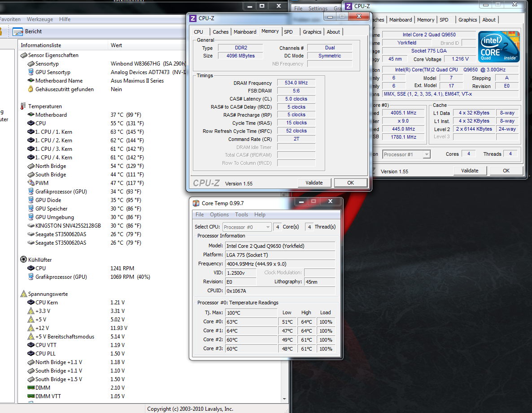Click the front CPU-Z window title icon
The width and height of the screenshot is (532, 413).
pos(193,18)
